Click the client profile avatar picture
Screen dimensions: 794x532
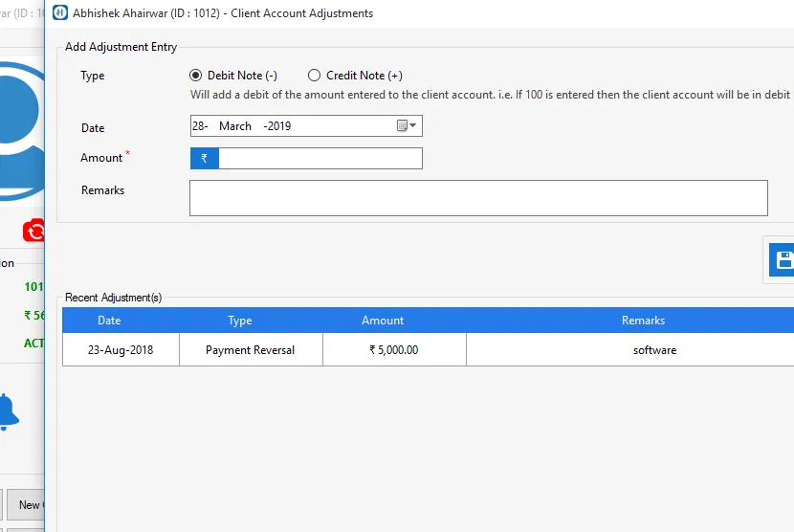(19, 129)
